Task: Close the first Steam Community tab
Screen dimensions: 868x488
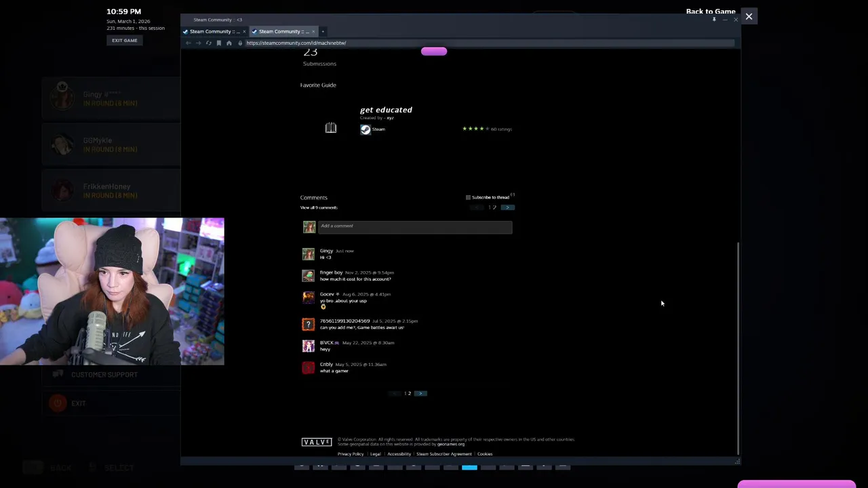Action: point(244,31)
